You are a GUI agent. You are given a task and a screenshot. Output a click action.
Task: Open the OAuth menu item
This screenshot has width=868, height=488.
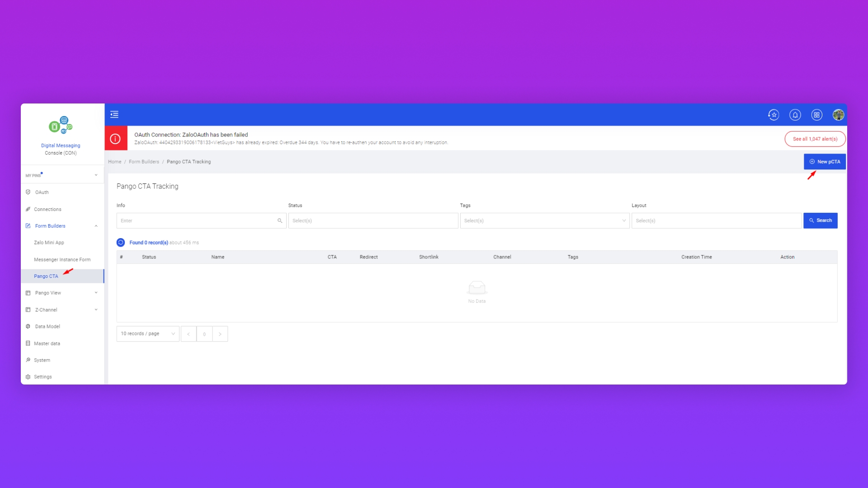pos(42,192)
